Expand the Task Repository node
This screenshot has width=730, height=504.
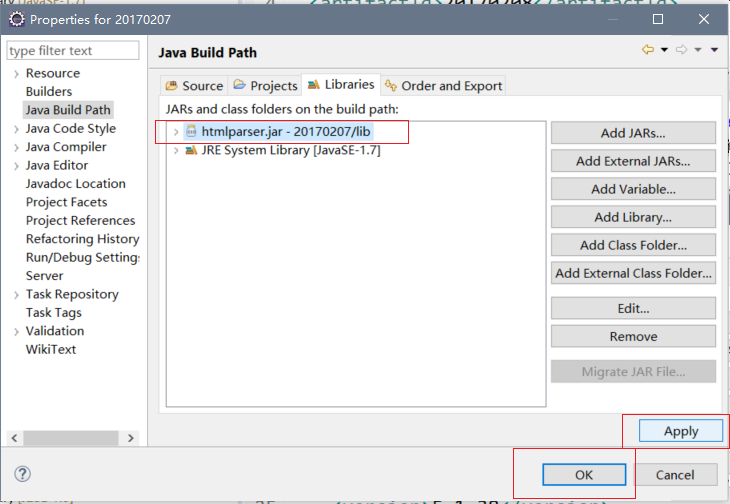[x=16, y=295]
